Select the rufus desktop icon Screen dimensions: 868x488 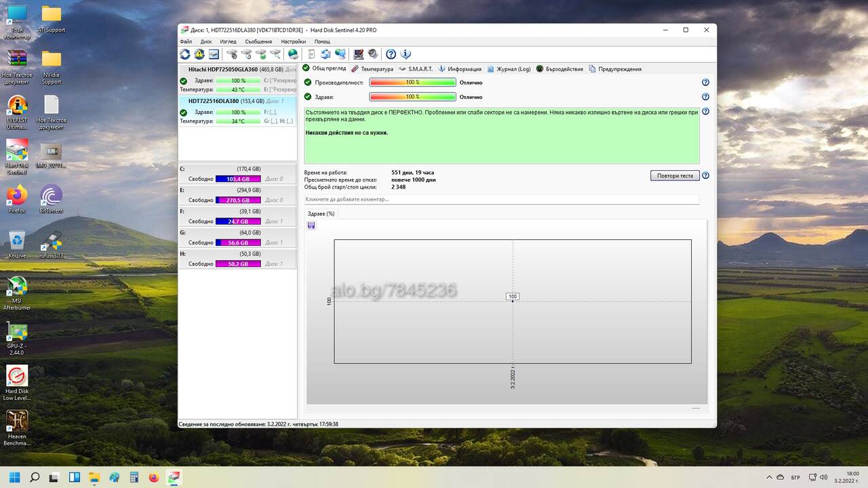click(x=51, y=244)
